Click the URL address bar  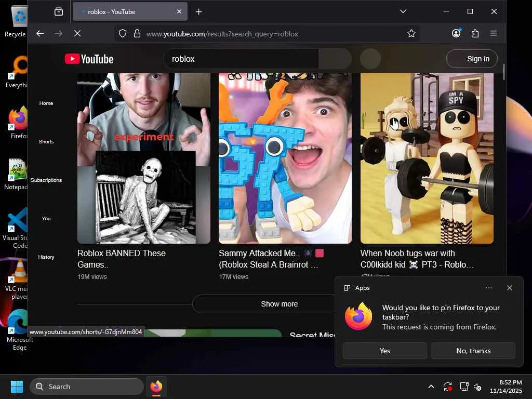(x=268, y=34)
